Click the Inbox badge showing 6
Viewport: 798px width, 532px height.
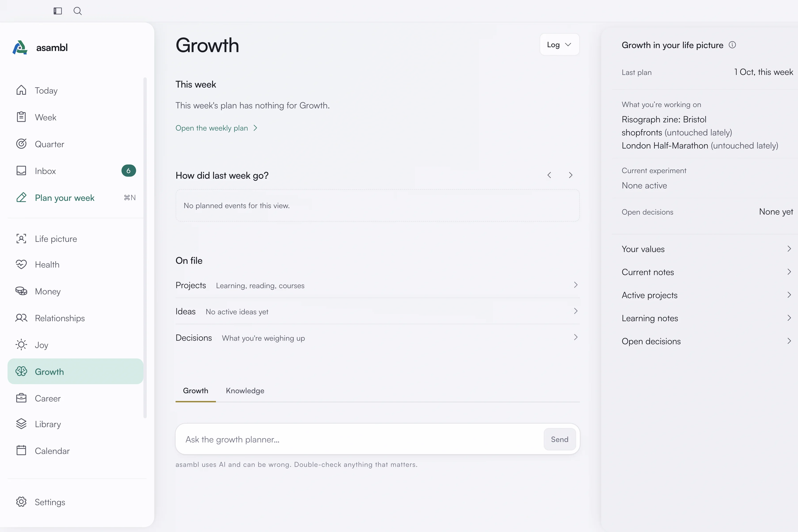[129, 171]
